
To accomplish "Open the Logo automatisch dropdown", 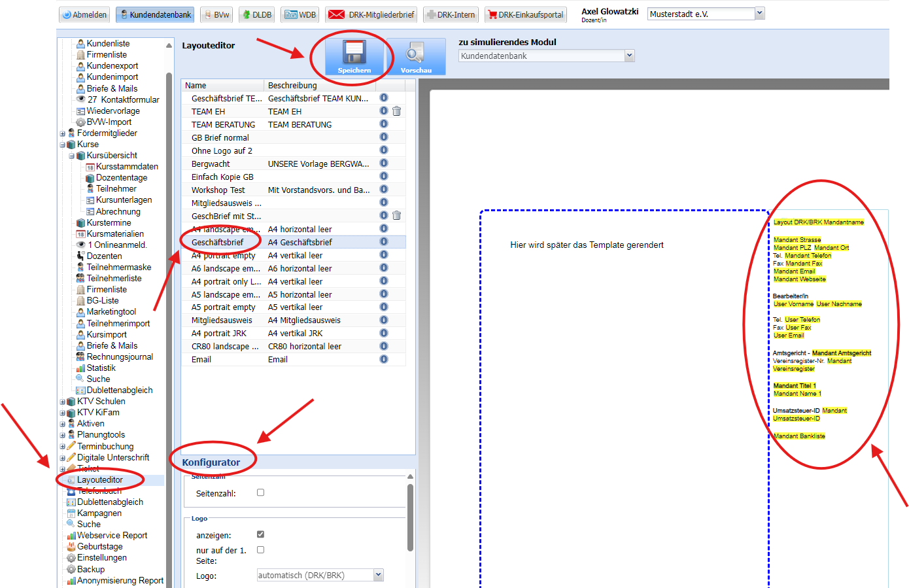I will tap(378, 575).
